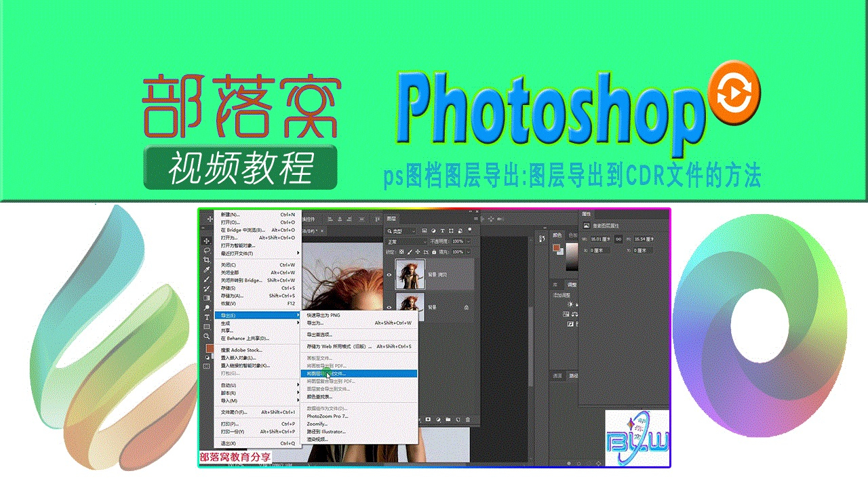Create a new layer
This screenshot has width=868, height=488.
click(458, 420)
